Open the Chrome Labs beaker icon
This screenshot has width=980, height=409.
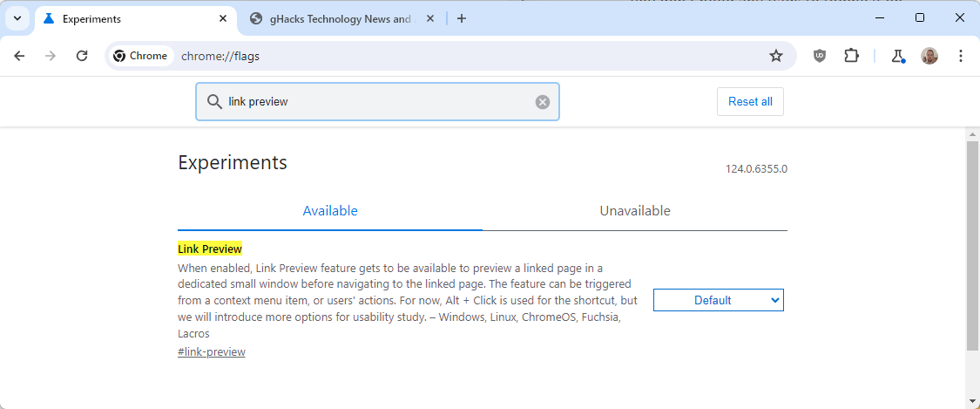click(897, 56)
